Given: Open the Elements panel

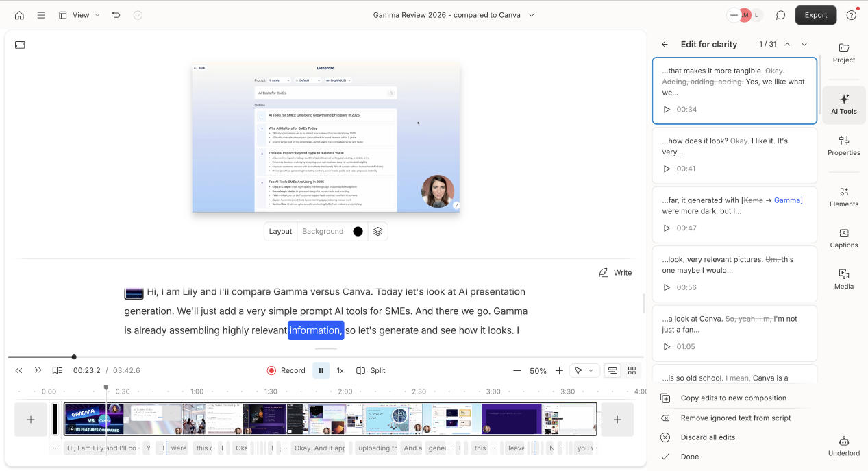Looking at the screenshot, I should point(843,197).
